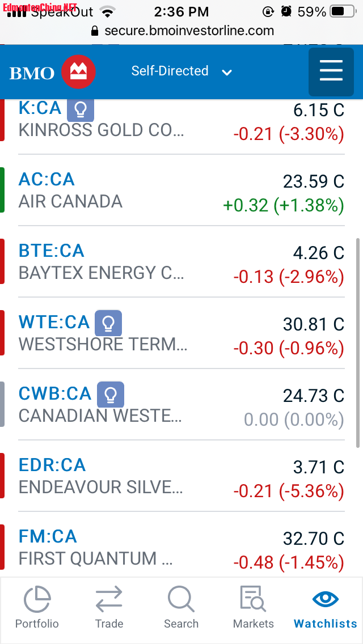
Task: Switch to the Markets tab
Action: [253, 607]
